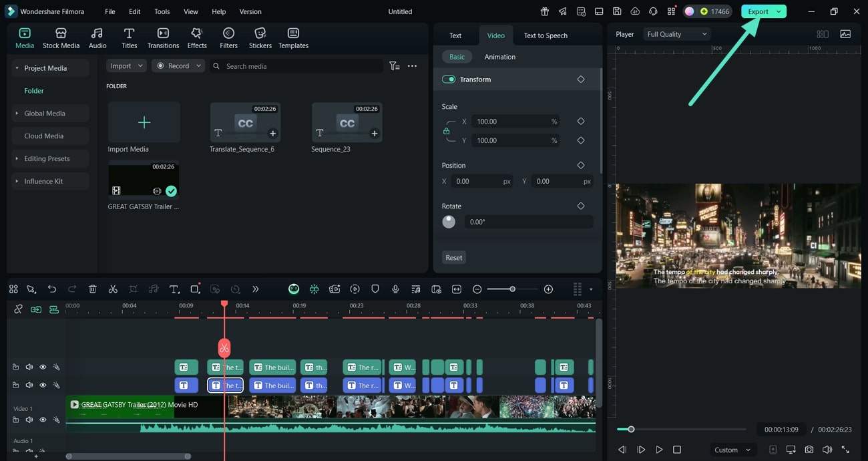
Task: Switch to the Text to Speech tab
Action: (546, 35)
